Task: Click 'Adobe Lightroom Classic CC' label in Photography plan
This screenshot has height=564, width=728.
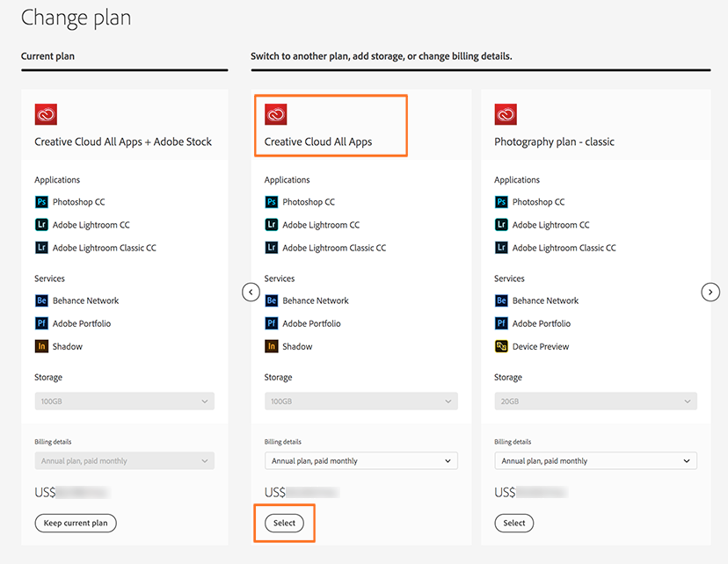Action: pyautogui.click(x=564, y=248)
